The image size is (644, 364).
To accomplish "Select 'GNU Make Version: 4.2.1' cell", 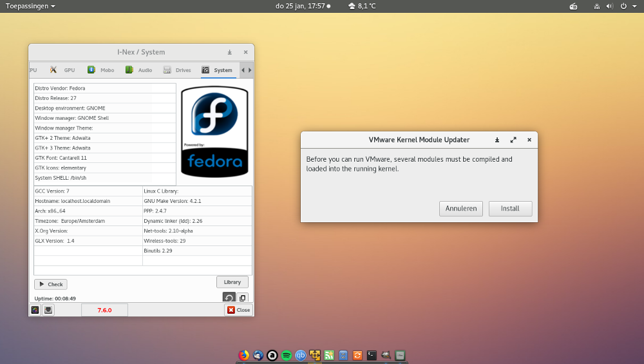I will pos(197,201).
